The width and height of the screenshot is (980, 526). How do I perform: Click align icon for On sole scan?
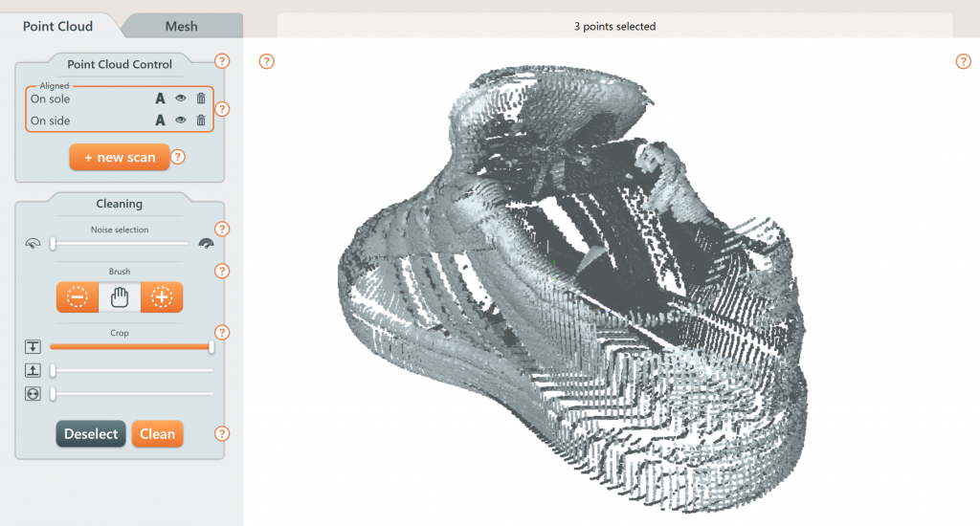[x=160, y=98]
